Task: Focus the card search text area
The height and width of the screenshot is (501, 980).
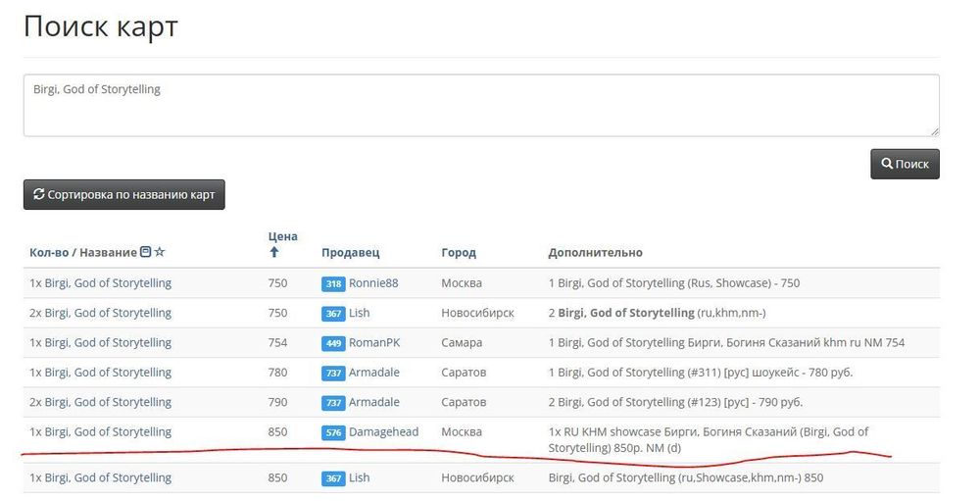Action: (x=480, y=105)
